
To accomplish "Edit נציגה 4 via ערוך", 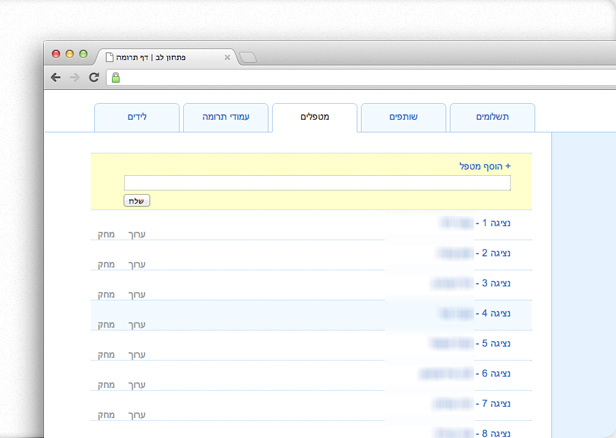I will point(137,325).
